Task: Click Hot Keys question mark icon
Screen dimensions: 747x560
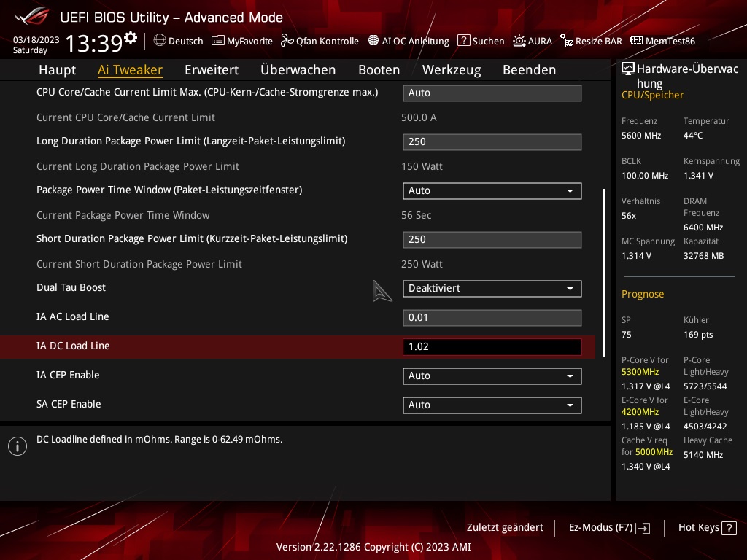Action: point(729,528)
